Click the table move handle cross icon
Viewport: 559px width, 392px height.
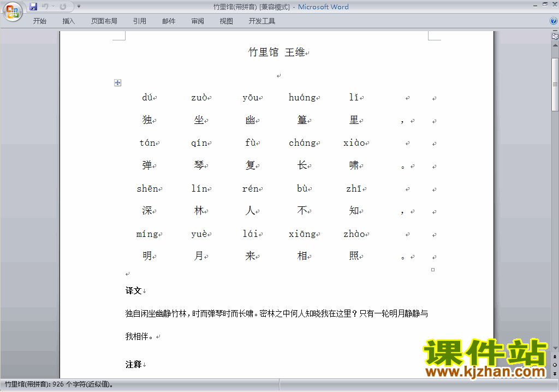click(118, 83)
